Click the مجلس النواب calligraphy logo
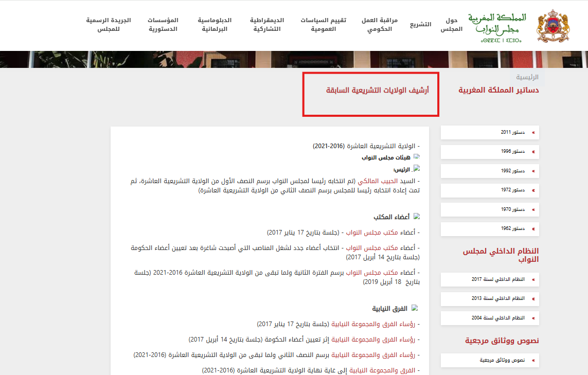This screenshot has width=588, height=375. (497, 28)
